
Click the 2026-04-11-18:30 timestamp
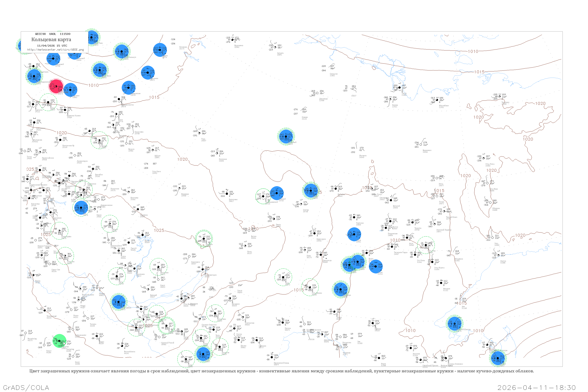click(x=536, y=387)
